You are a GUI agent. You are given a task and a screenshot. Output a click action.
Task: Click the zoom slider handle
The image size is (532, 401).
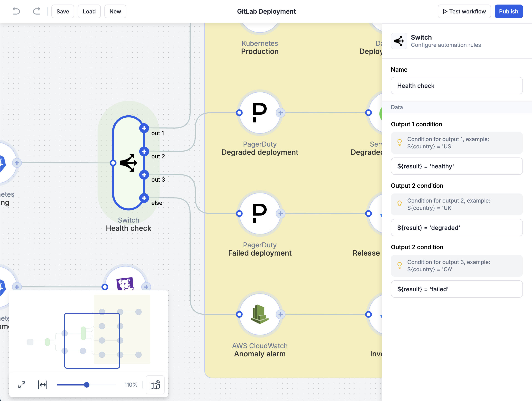87,385
